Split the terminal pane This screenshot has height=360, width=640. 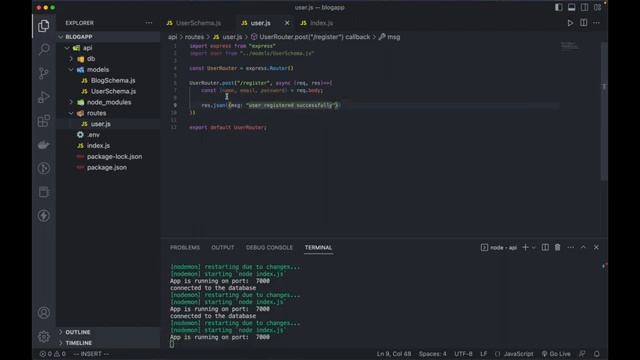545,247
